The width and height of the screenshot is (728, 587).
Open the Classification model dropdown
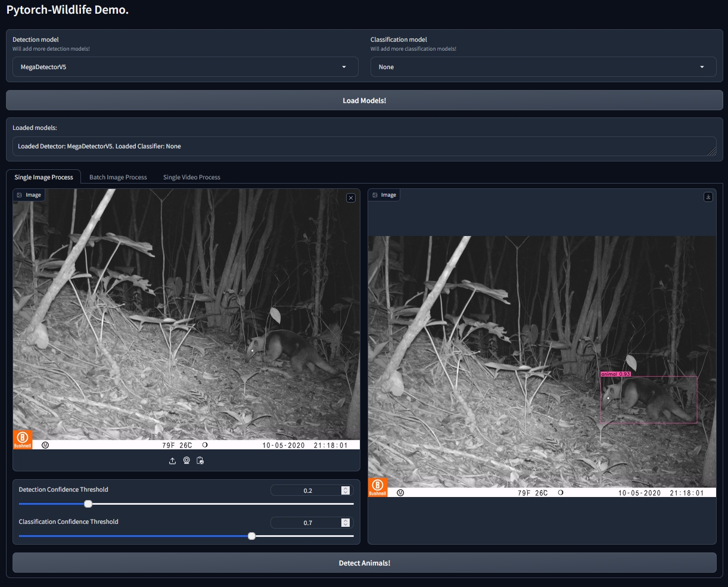pyautogui.click(x=543, y=67)
